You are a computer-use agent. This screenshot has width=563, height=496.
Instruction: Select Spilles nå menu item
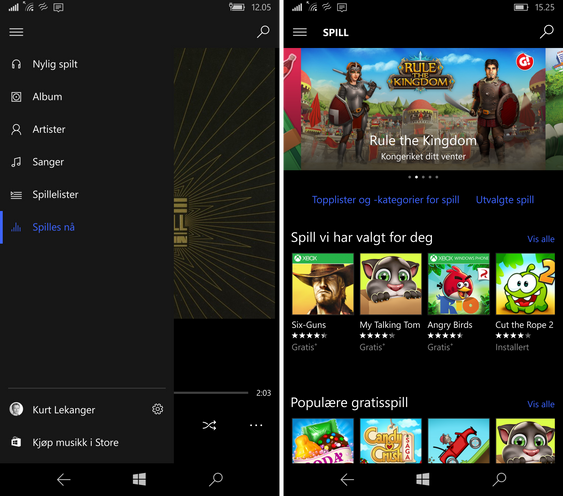tap(87, 227)
